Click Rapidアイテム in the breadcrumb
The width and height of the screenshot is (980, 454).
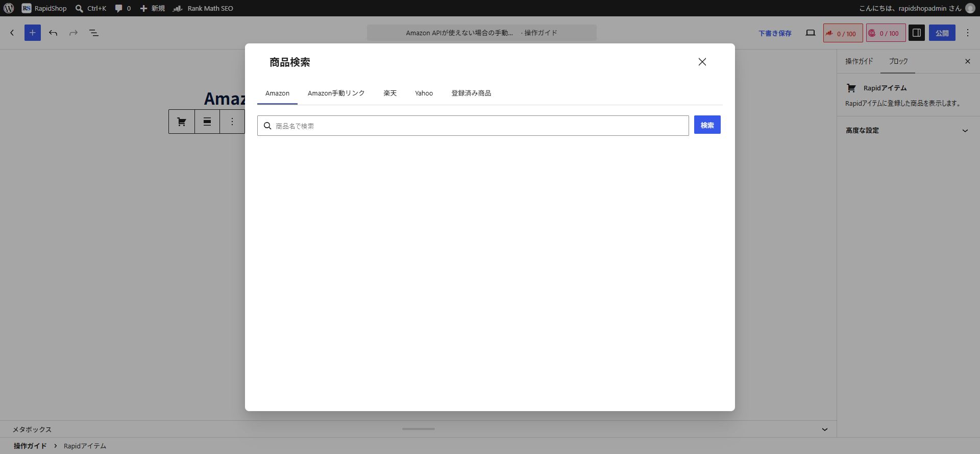(85, 446)
